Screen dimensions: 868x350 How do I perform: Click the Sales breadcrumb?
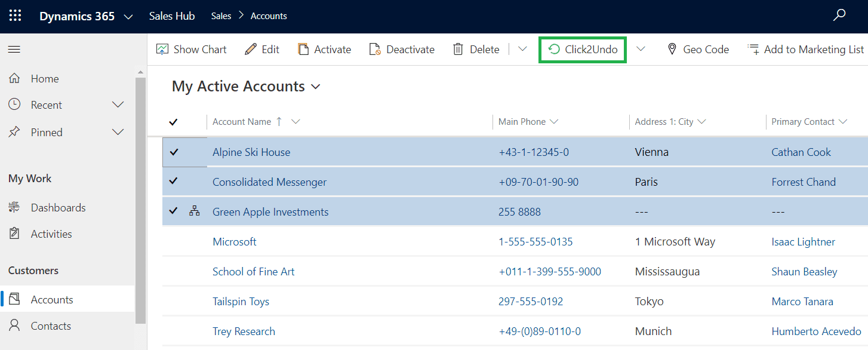[221, 16]
